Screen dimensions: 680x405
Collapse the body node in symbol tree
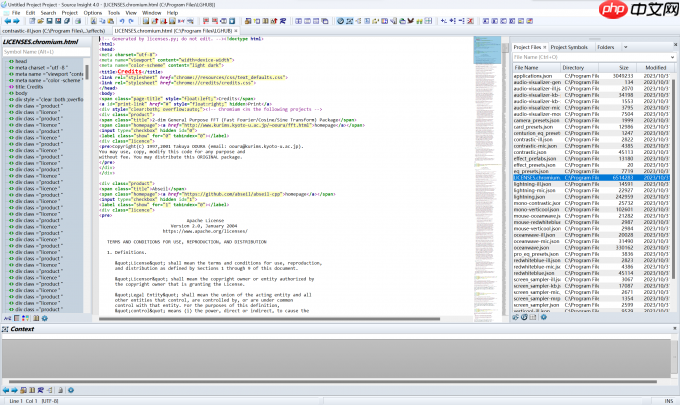point(5,95)
